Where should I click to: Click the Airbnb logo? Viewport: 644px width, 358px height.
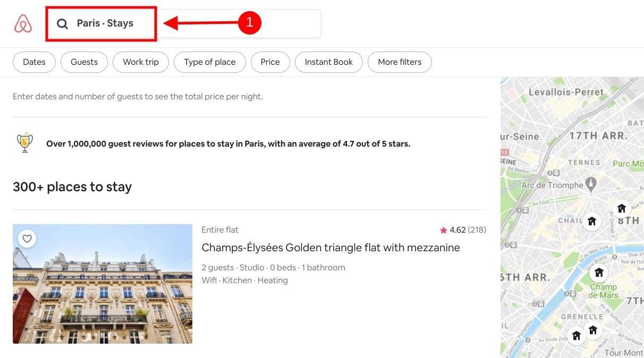(22, 23)
